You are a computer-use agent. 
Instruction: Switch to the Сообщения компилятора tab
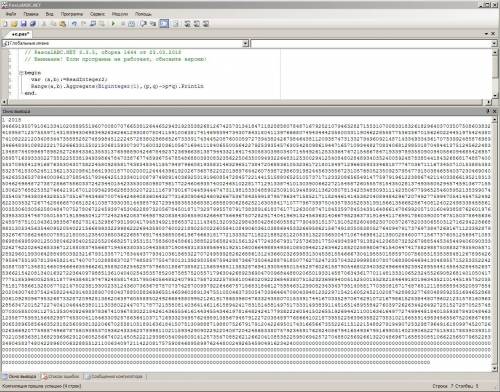tap(115, 377)
